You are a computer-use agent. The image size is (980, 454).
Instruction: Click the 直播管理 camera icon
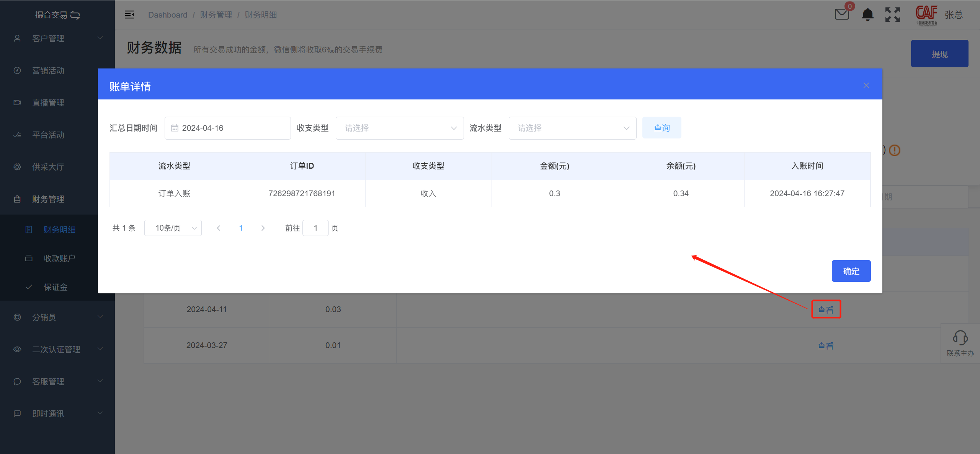17,103
